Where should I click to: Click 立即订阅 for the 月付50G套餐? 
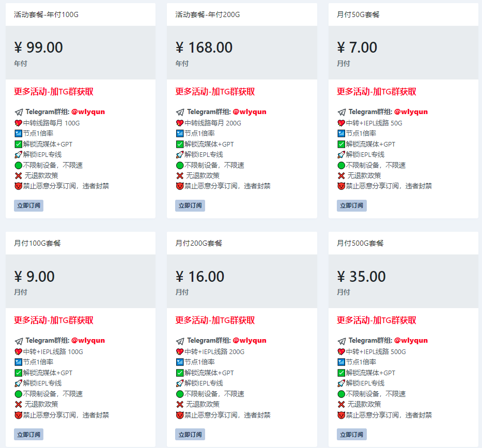coord(352,205)
